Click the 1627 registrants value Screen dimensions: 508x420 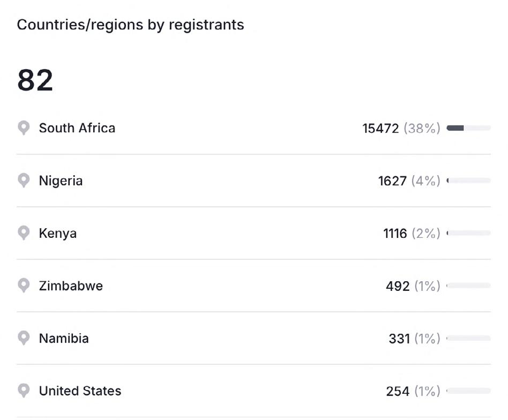392,181
